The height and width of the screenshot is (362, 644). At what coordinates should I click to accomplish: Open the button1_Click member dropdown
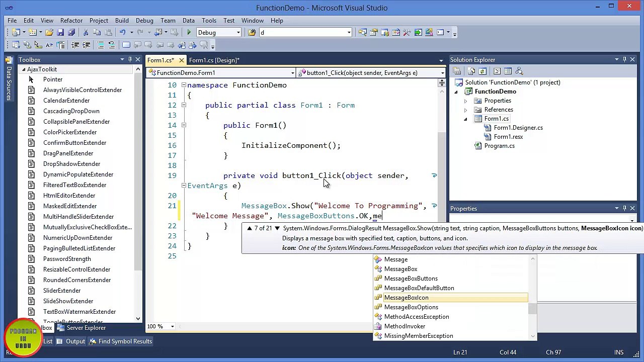(x=442, y=73)
